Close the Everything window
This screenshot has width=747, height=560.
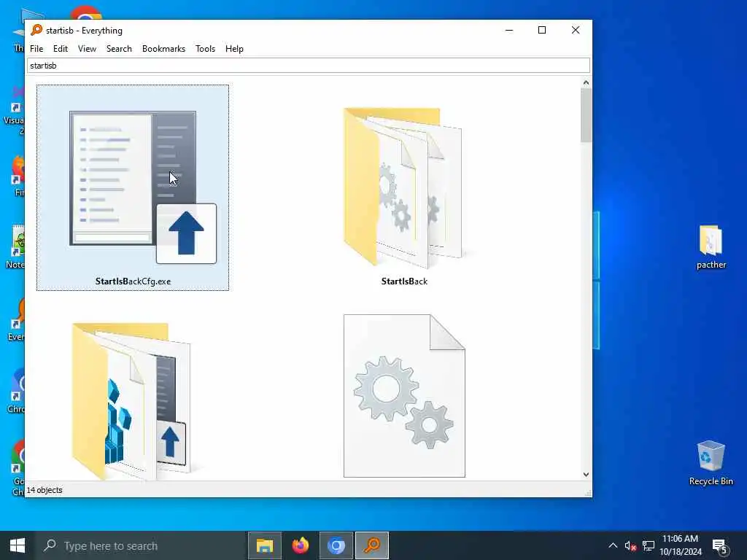click(x=576, y=30)
